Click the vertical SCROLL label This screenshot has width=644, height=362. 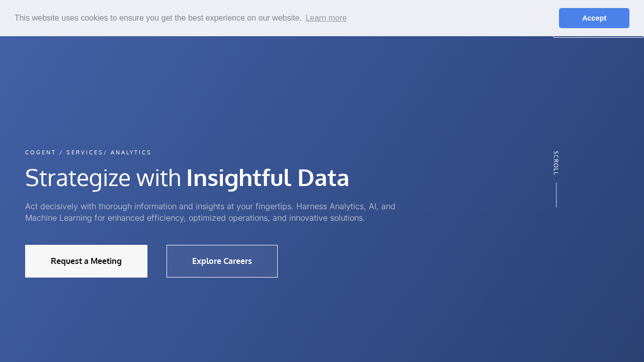(x=556, y=163)
